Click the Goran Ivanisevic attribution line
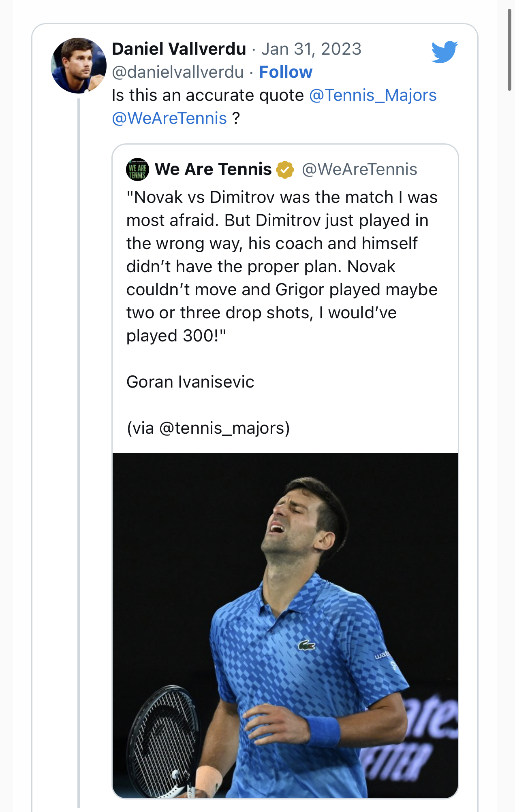The height and width of the screenshot is (812, 515). coord(190,382)
